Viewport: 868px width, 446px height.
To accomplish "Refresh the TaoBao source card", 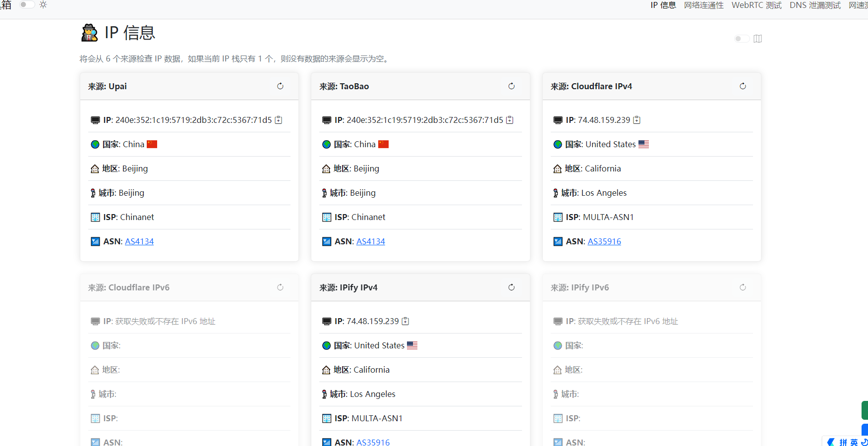I will tap(511, 86).
